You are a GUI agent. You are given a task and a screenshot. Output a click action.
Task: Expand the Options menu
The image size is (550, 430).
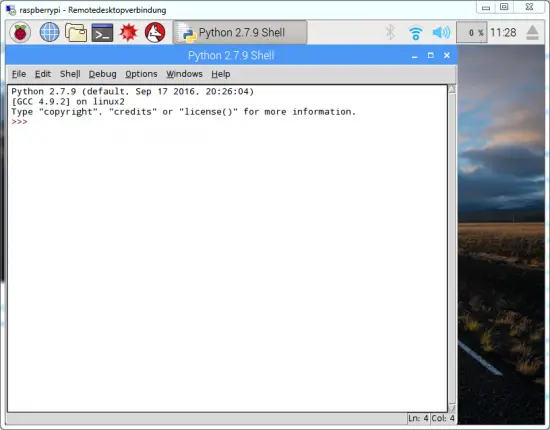(141, 74)
